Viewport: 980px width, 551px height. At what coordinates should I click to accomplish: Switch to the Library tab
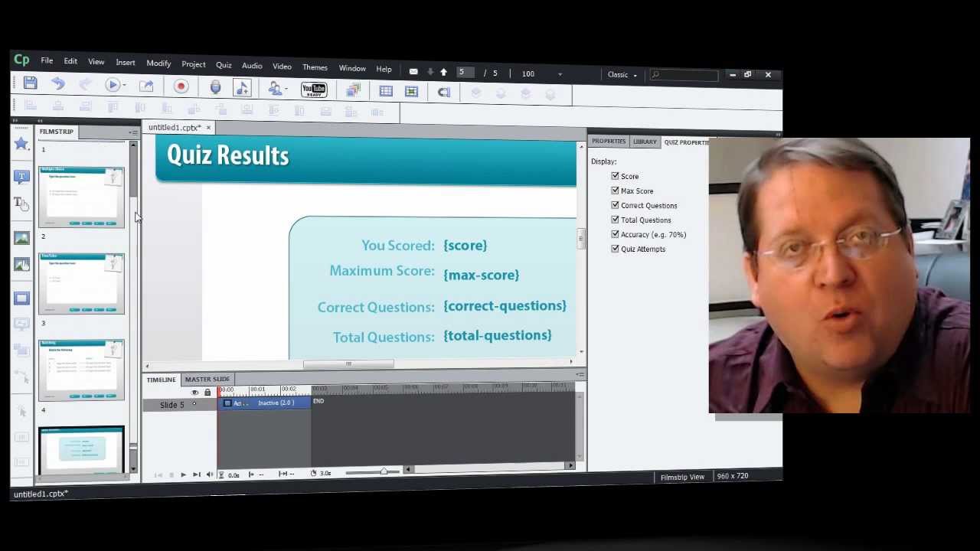[x=645, y=142]
